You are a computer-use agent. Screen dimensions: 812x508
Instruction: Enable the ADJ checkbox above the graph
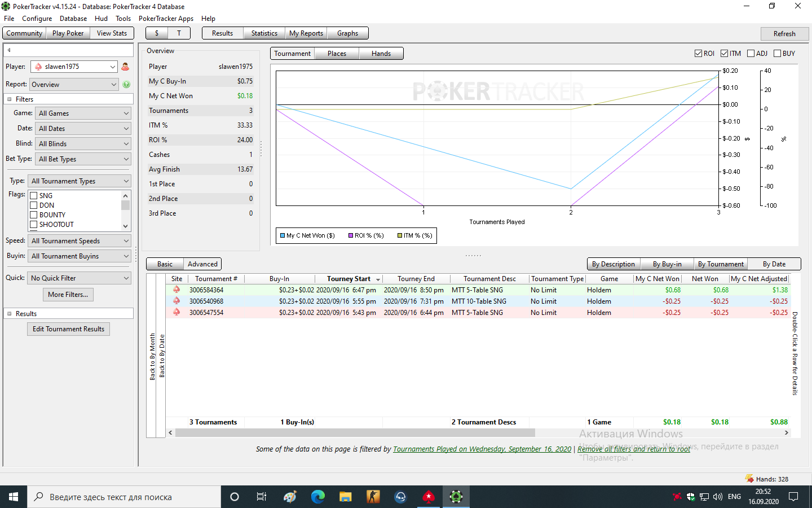[751, 54]
